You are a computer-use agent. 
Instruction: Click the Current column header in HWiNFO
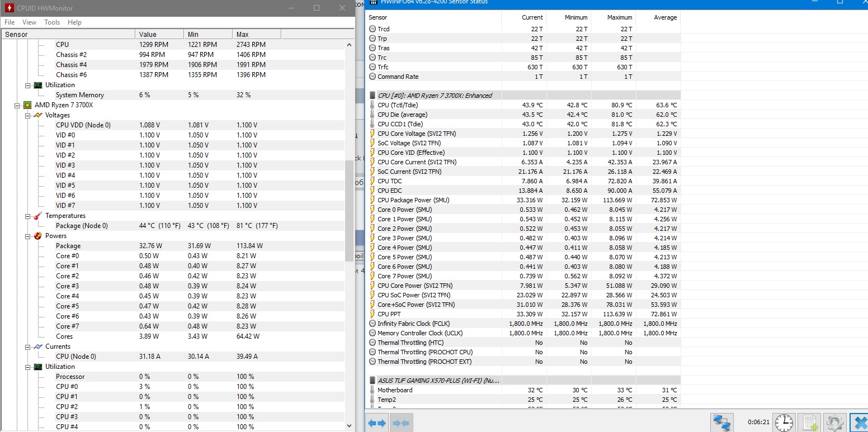(523, 17)
